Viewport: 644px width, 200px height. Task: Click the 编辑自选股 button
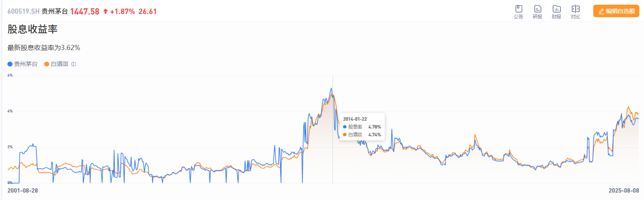616,11
